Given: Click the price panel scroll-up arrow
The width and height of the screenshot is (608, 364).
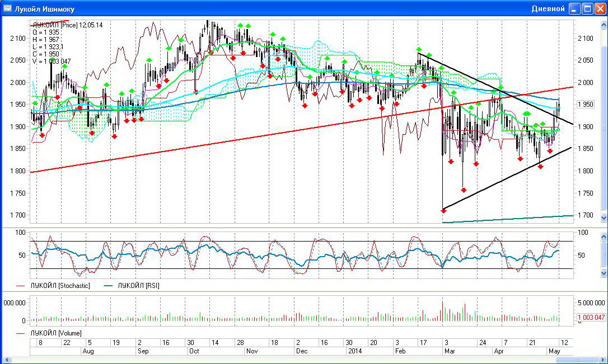Looking at the screenshot, I should tap(604, 25).
